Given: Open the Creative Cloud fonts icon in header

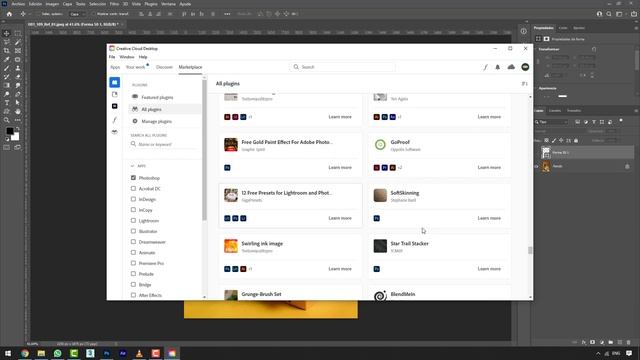Looking at the screenshot, I should 485,67.
